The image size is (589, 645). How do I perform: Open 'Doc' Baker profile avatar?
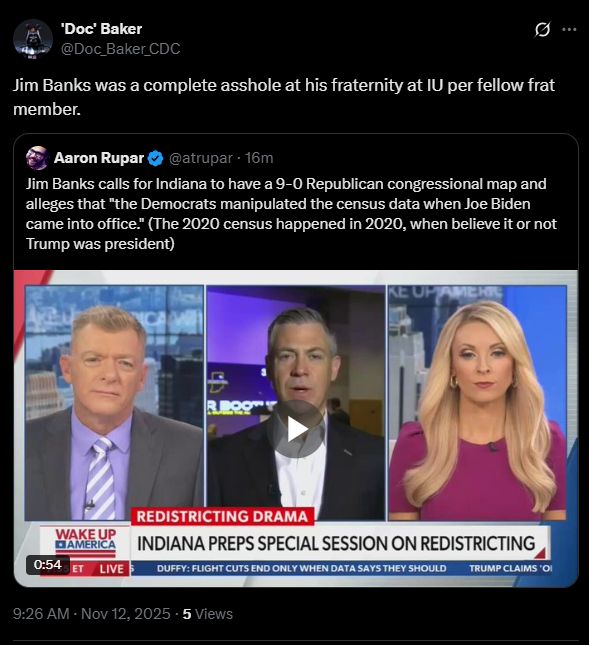(x=33, y=39)
